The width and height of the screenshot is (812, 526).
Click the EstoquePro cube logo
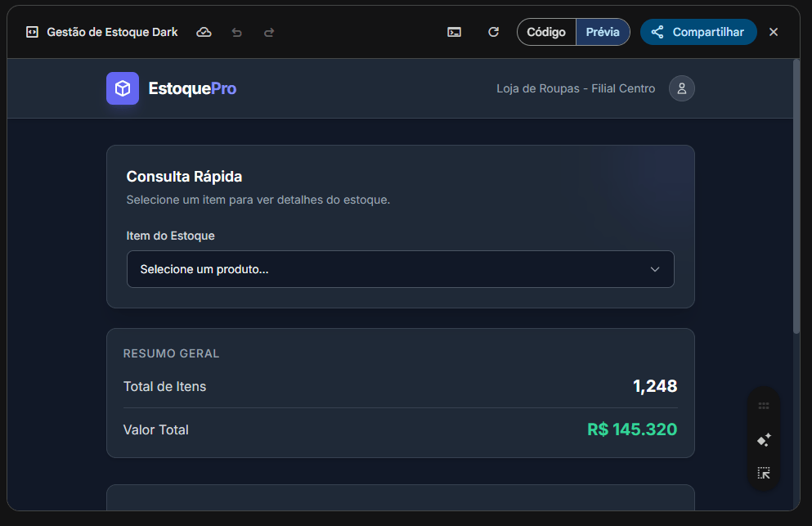pyautogui.click(x=123, y=88)
